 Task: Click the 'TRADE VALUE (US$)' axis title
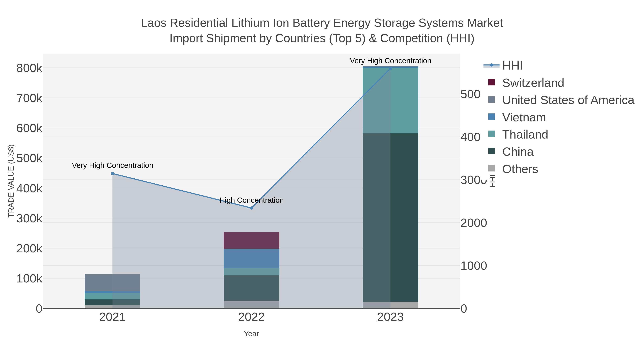(11, 181)
